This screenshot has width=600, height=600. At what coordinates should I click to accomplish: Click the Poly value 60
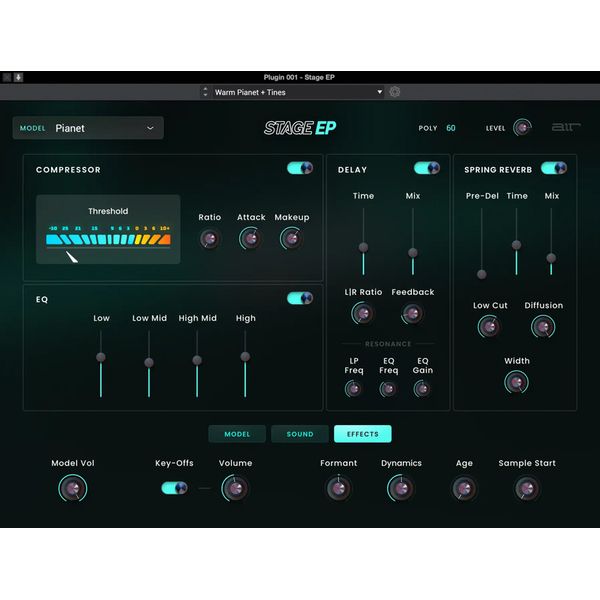tap(451, 128)
